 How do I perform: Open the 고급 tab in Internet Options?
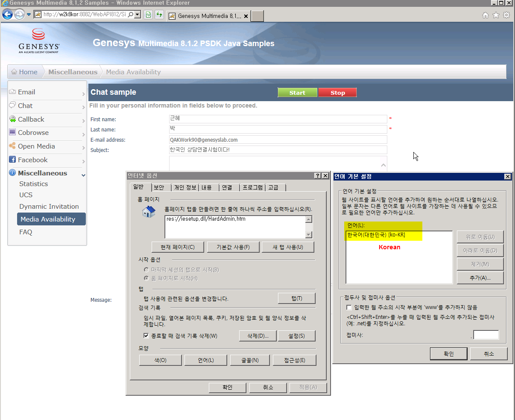[273, 187]
